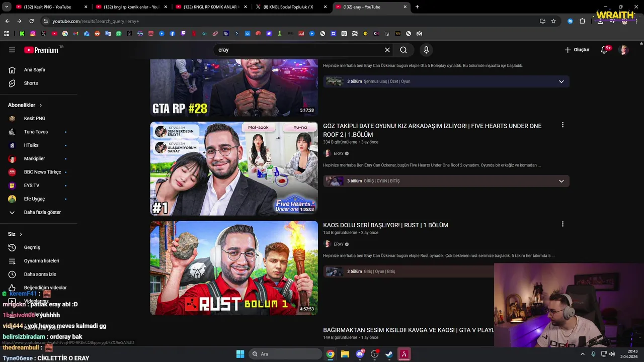Switch to the 'KNGL Social Topluluk / X' tab

291,7
